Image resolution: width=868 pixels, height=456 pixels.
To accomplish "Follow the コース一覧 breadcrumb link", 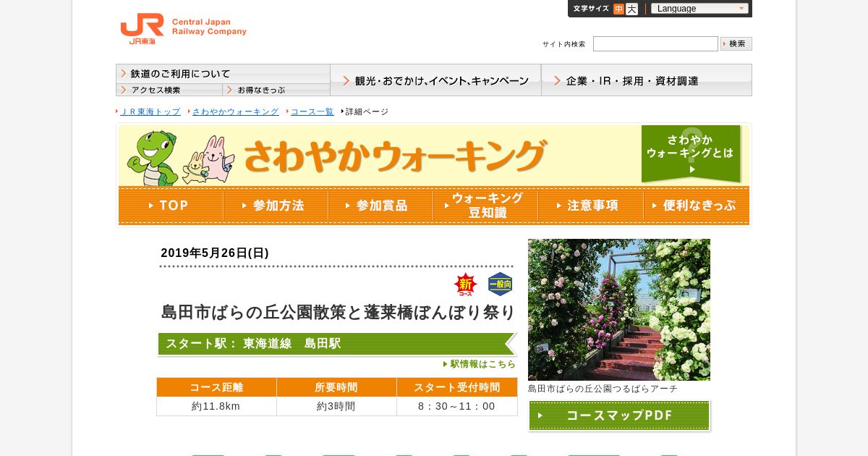I will coord(312,111).
